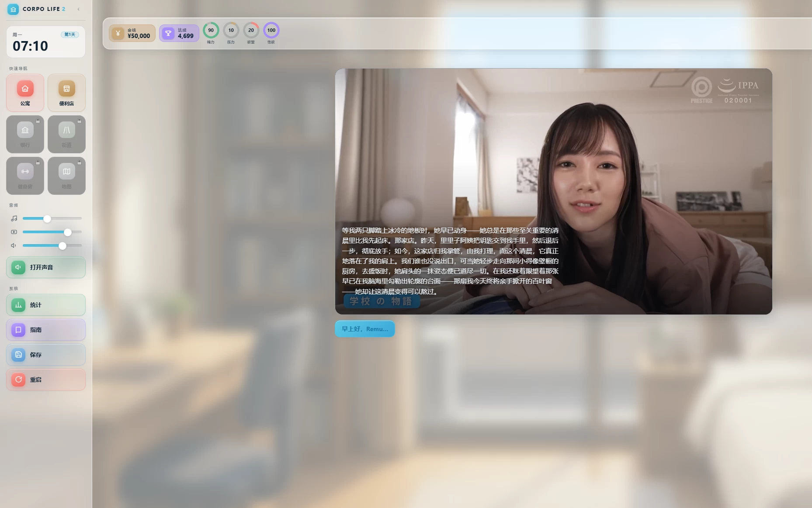Go to the 便利店 convenience store
The width and height of the screenshot is (812, 508).
click(66, 93)
